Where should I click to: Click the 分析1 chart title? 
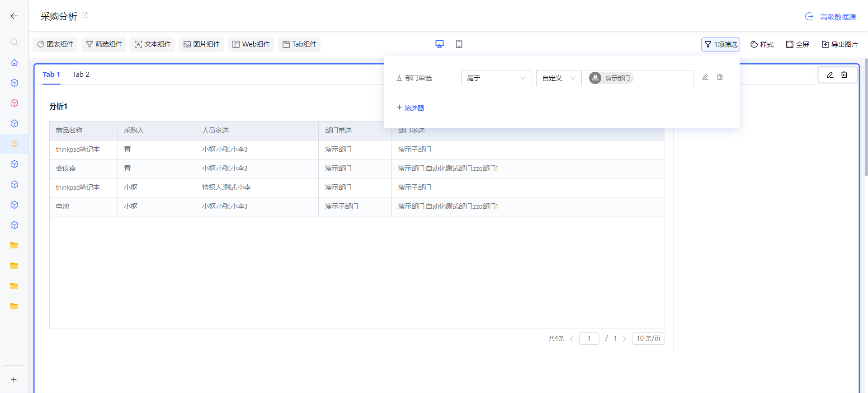(x=58, y=106)
